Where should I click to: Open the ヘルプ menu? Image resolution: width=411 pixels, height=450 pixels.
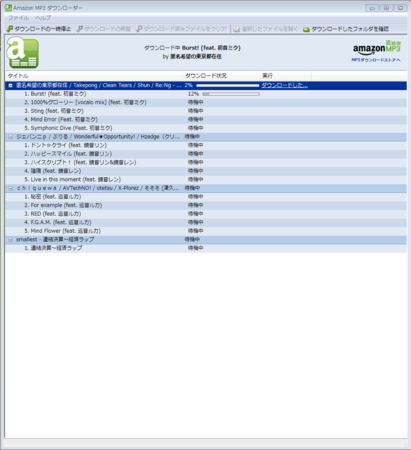click(43, 18)
